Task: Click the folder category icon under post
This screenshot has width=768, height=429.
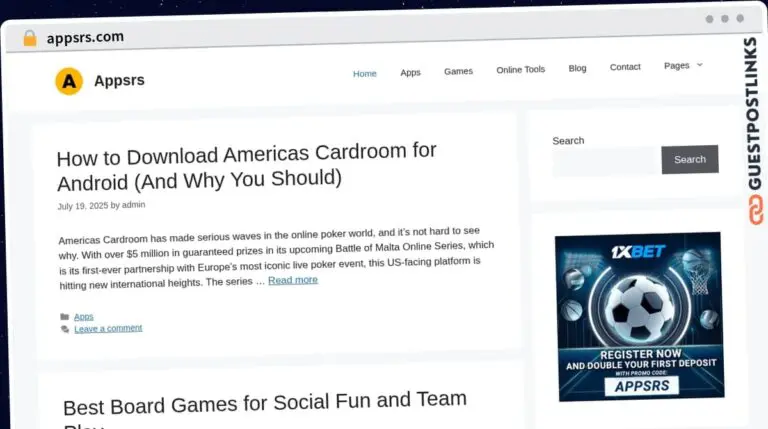Action: coord(65,316)
